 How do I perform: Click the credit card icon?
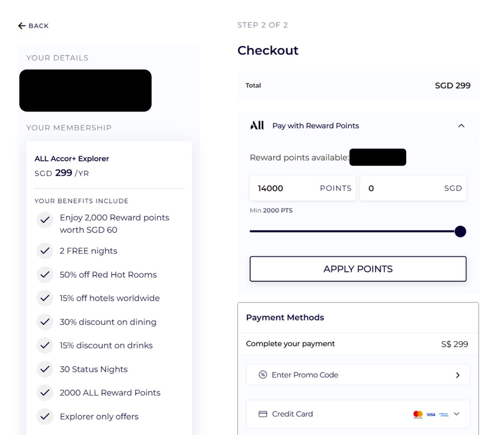(x=263, y=414)
